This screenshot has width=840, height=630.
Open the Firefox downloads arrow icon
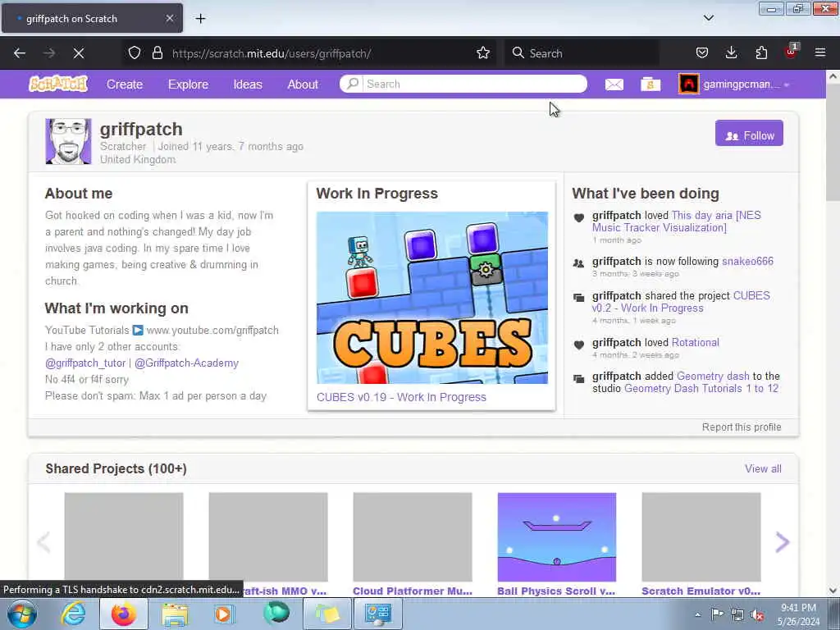[731, 53]
